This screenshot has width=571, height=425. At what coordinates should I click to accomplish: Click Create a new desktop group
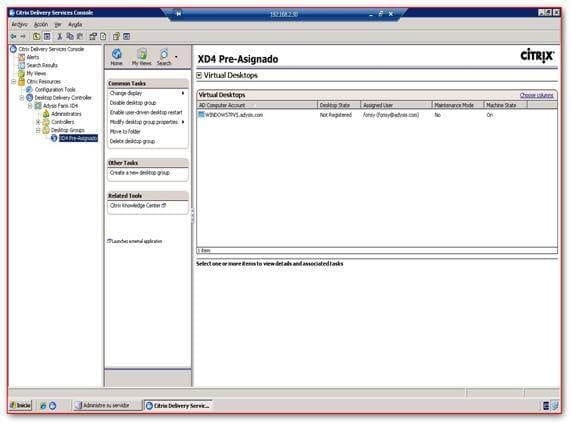[140, 173]
